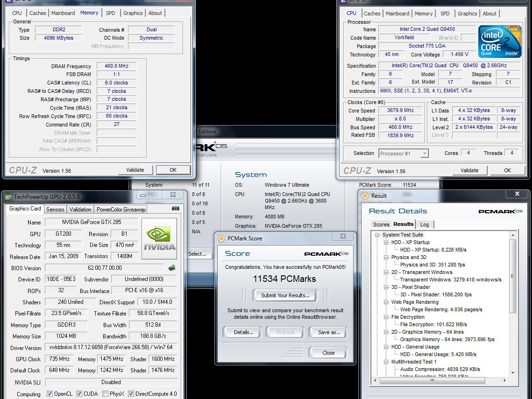
Task: Click Validate in the right CPU-Z window
Action: point(469,170)
